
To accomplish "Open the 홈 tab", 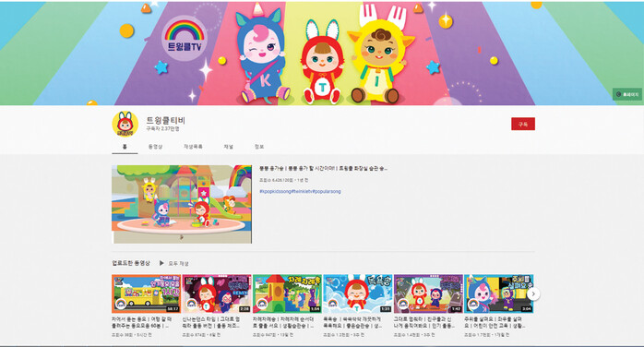I will [125, 147].
